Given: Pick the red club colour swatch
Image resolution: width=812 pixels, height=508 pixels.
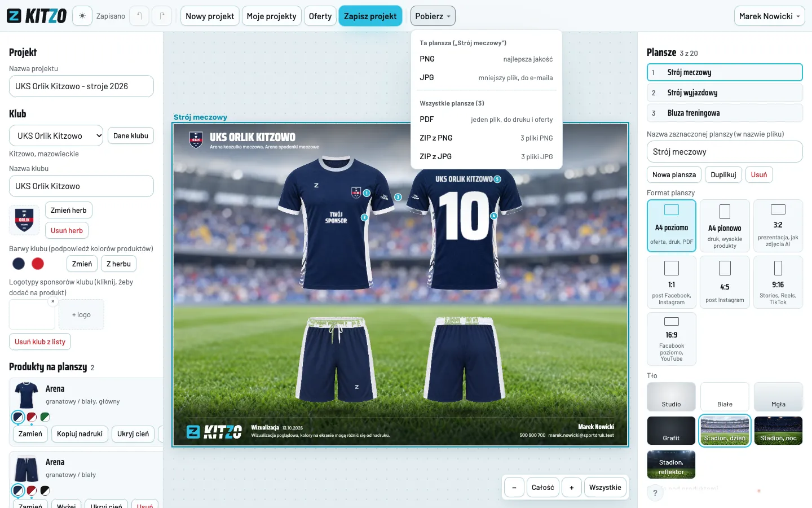Looking at the screenshot, I should (x=38, y=264).
